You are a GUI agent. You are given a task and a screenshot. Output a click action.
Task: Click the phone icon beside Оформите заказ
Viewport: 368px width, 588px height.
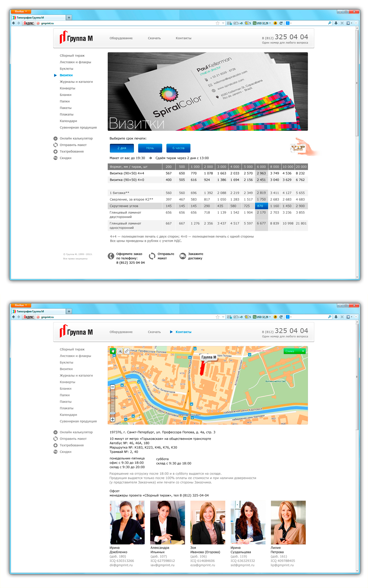pos(111,256)
